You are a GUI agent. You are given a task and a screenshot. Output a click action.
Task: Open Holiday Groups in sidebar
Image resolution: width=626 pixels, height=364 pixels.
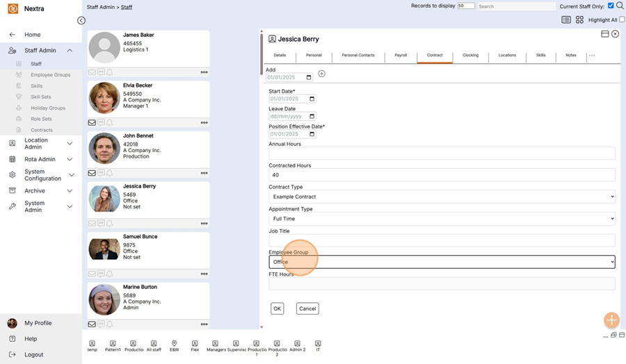point(48,108)
